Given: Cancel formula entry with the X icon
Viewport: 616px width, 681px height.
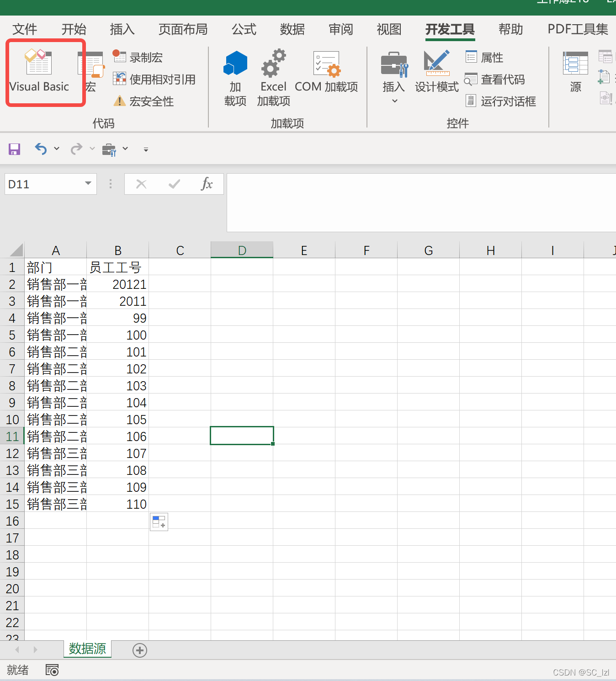Looking at the screenshot, I should point(141,184).
